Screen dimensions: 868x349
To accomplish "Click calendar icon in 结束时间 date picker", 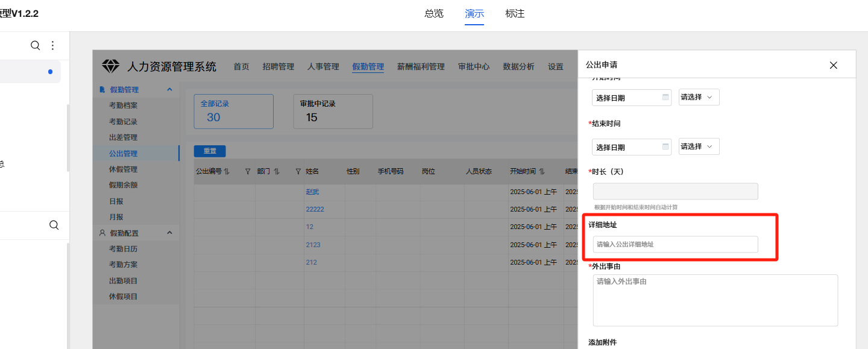I will click(665, 146).
